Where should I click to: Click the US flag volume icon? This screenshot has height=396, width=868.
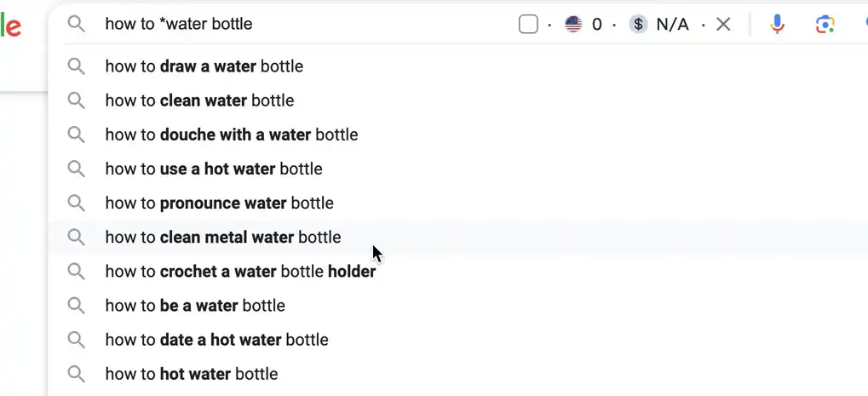click(573, 25)
